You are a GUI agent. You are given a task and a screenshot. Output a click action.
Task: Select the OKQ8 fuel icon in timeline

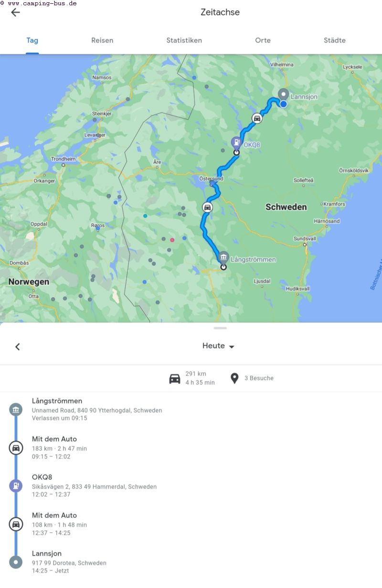pyautogui.click(x=16, y=486)
